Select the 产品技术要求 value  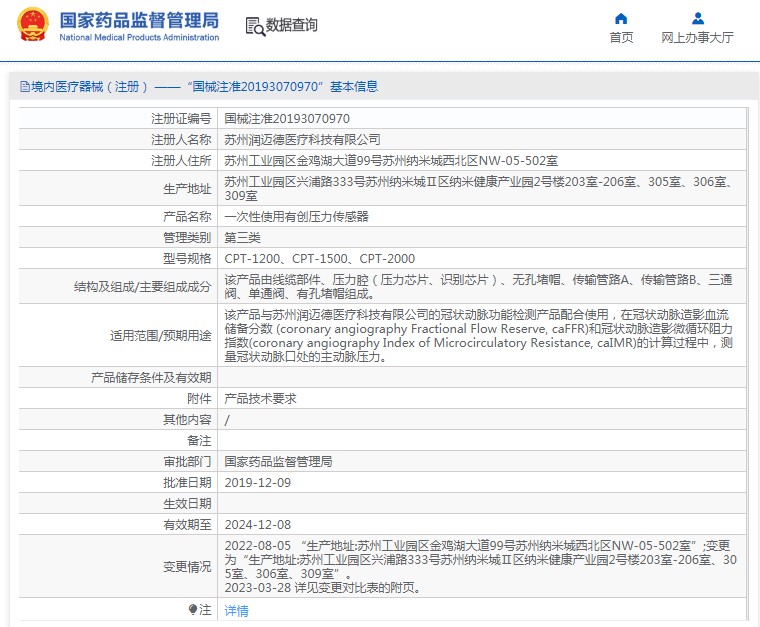coord(260,398)
